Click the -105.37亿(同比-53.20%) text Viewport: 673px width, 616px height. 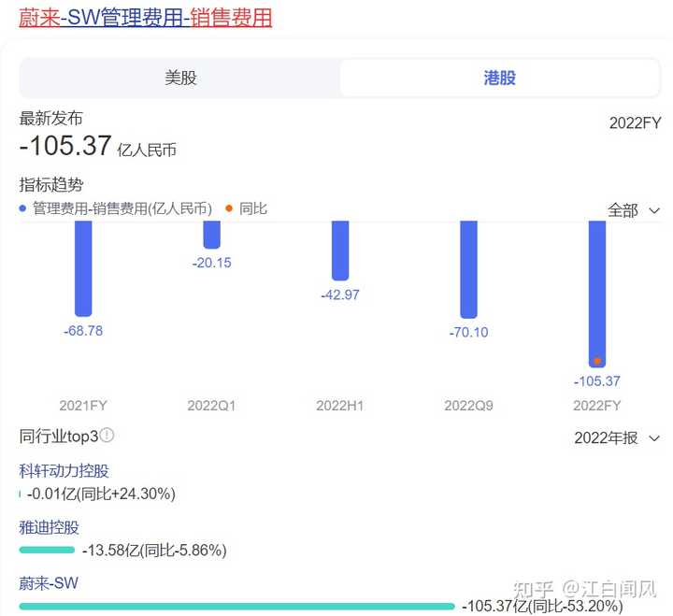(x=542, y=606)
